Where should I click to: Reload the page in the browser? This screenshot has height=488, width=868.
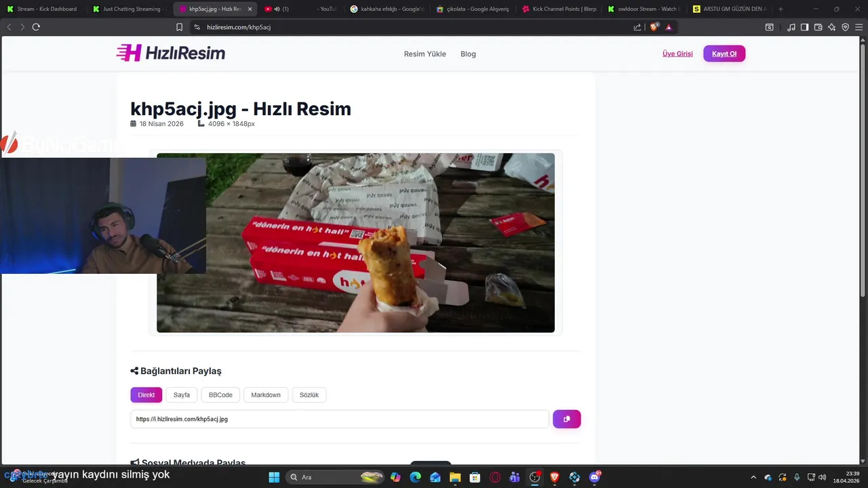tap(36, 27)
